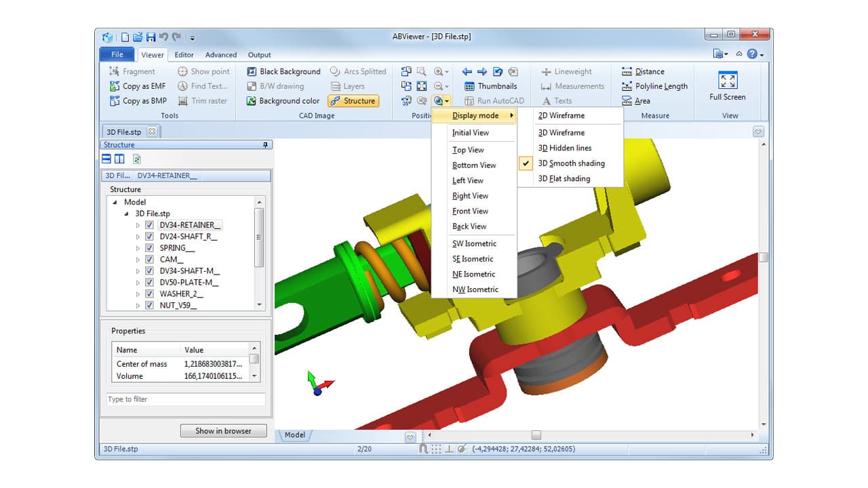Collapse the 3D File.stp tree node
Screen dimensions: 868x488
(x=125, y=213)
